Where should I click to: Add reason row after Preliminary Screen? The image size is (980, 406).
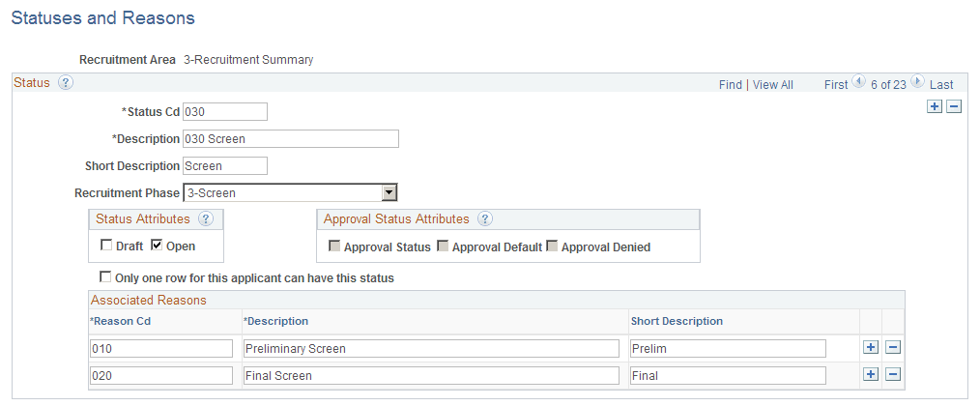click(x=871, y=347)
